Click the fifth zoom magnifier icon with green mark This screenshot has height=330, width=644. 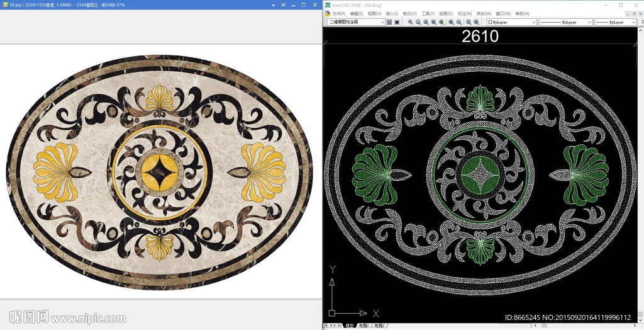(441, 22)
